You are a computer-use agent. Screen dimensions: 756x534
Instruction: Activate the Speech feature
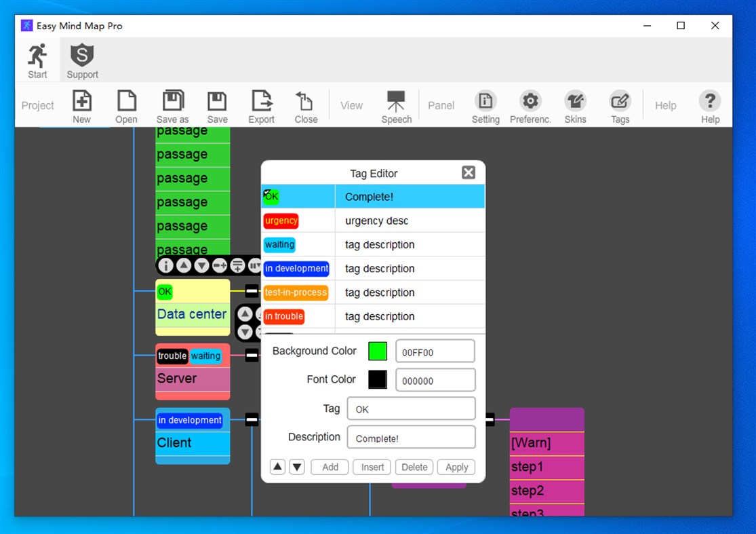coord(396,105)
